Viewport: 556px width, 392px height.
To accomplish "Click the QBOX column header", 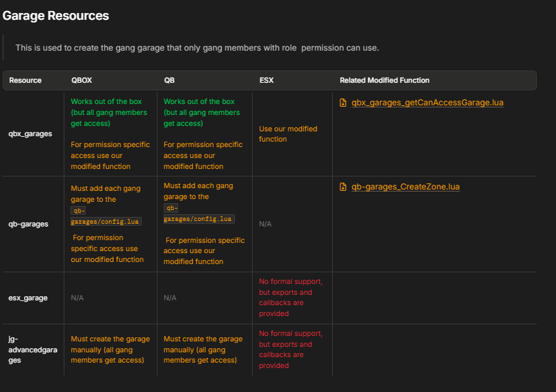I will (x=81, y=81).
